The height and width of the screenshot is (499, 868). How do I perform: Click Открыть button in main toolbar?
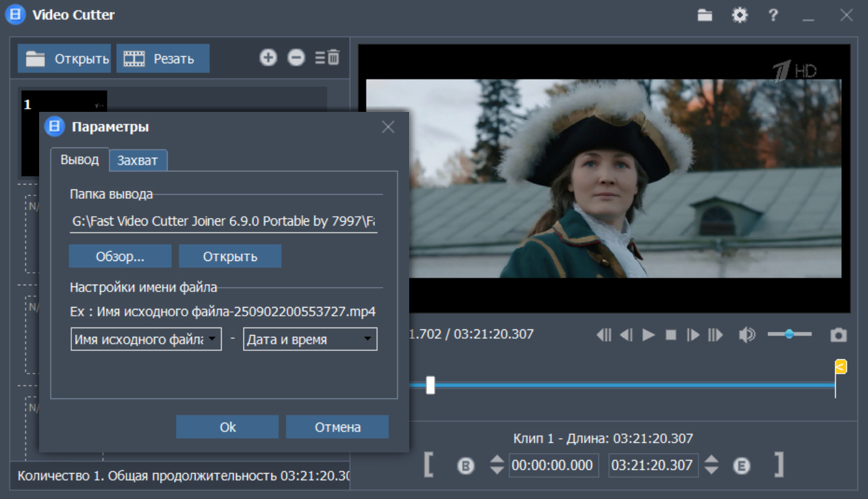click(x=64, y=58)
